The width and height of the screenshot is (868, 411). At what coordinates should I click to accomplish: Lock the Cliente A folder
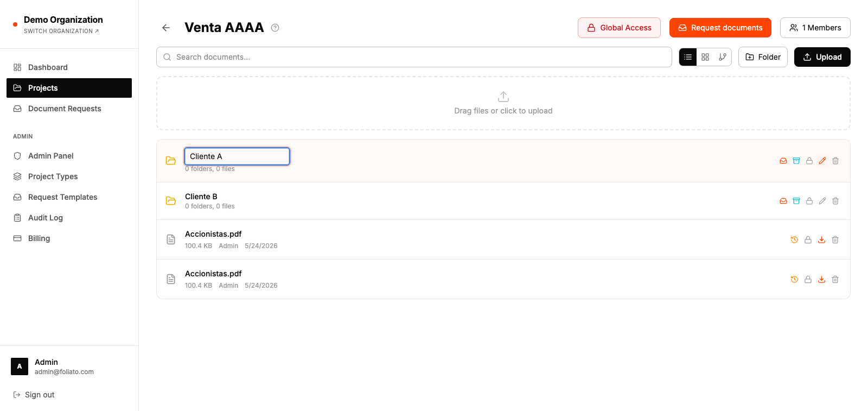[x=809, y=161]
